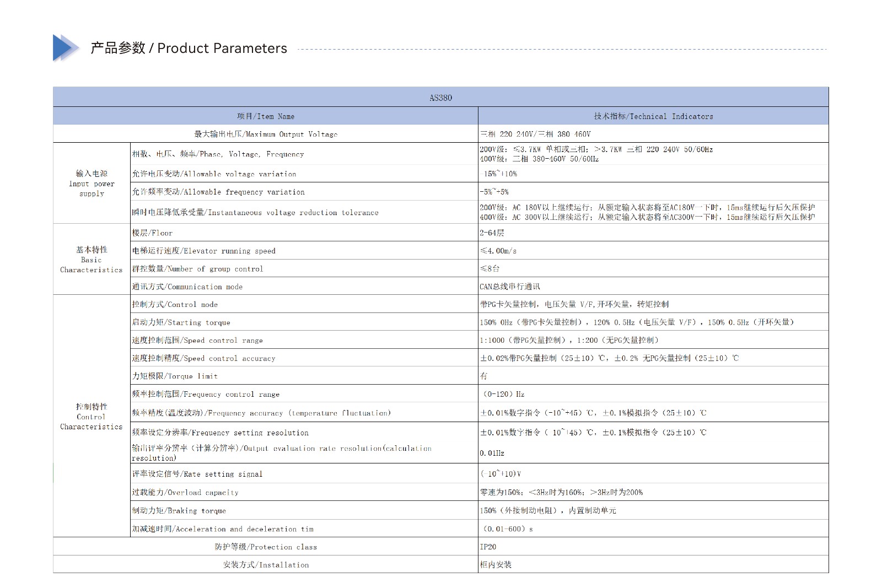Click the 'Item Name' column header
This screenshot has height=588, width=882.
pyautogui.click(x=266, y=116)
